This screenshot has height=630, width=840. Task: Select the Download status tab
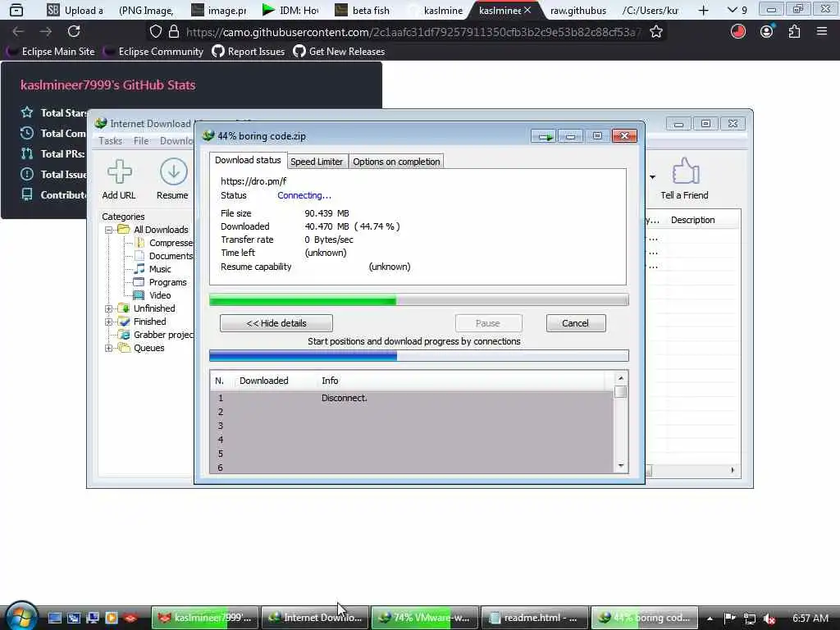click(248, 160)
